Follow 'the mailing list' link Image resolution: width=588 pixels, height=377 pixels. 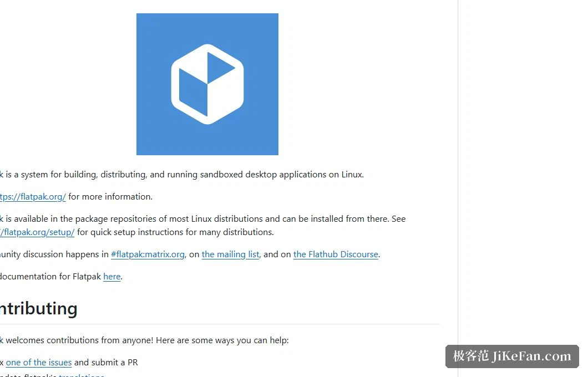click(x=231, y=254)
